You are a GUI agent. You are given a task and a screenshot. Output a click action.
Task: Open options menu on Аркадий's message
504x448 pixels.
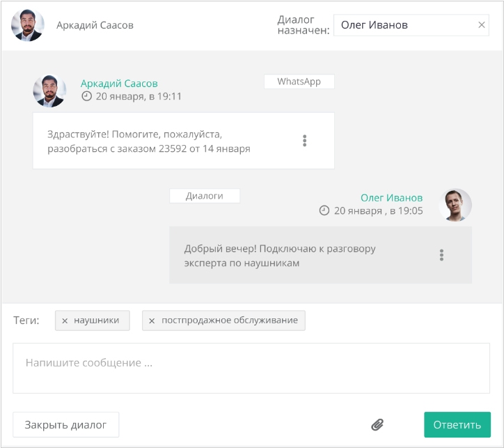[x=305, y=141]
